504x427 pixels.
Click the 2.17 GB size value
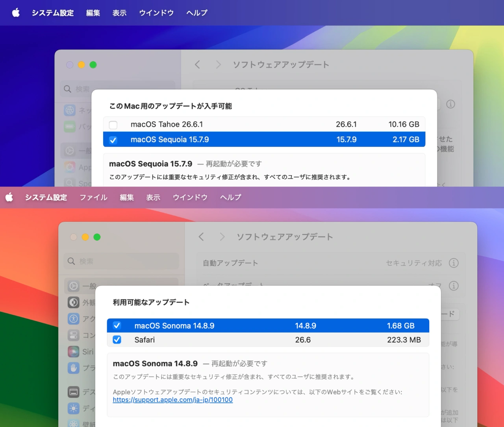coord(406,139)
